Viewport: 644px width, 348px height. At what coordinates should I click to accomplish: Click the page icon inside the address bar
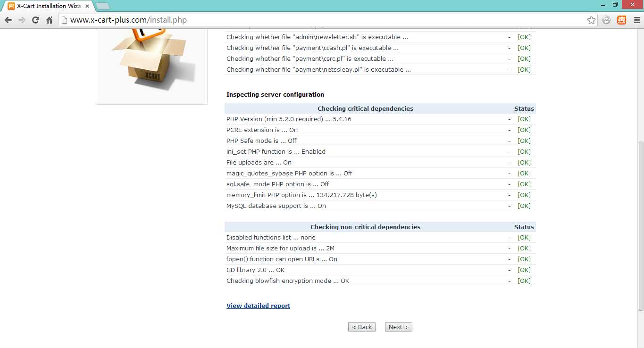click(x=65, y=20)
